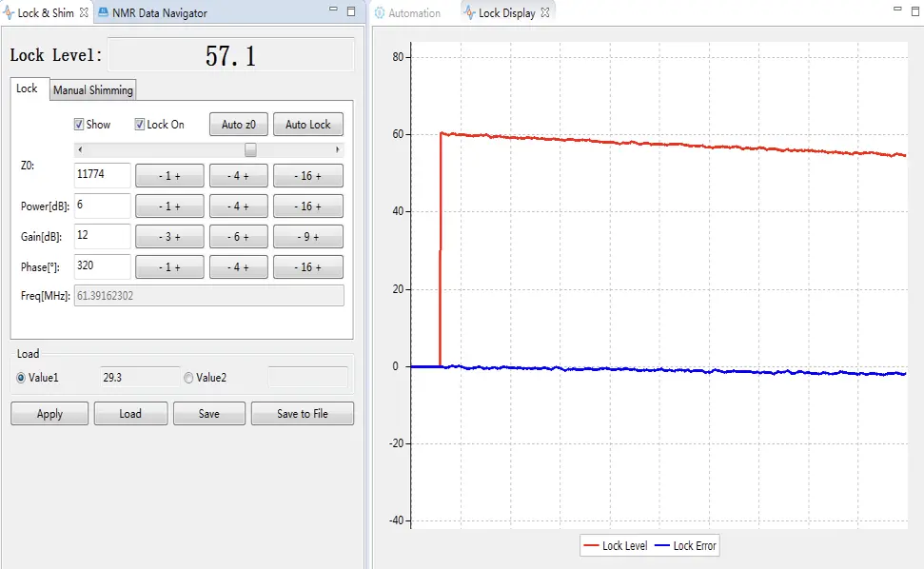Minimize the left Lock & Shim panel
The height and width of the screenshot is (569, 924).
point(333,11)
